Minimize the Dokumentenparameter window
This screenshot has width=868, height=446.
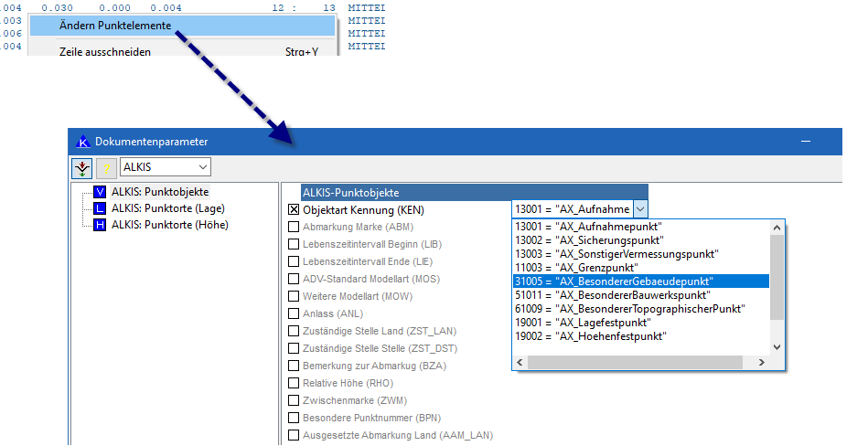coord(806,142)
